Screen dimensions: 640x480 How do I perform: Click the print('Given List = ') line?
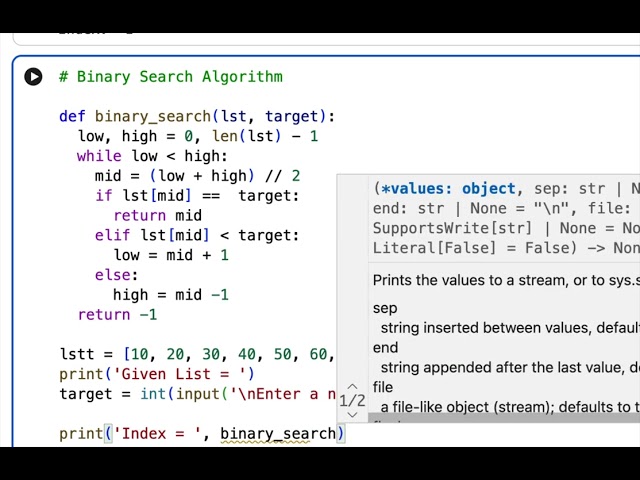pos(157,374)
